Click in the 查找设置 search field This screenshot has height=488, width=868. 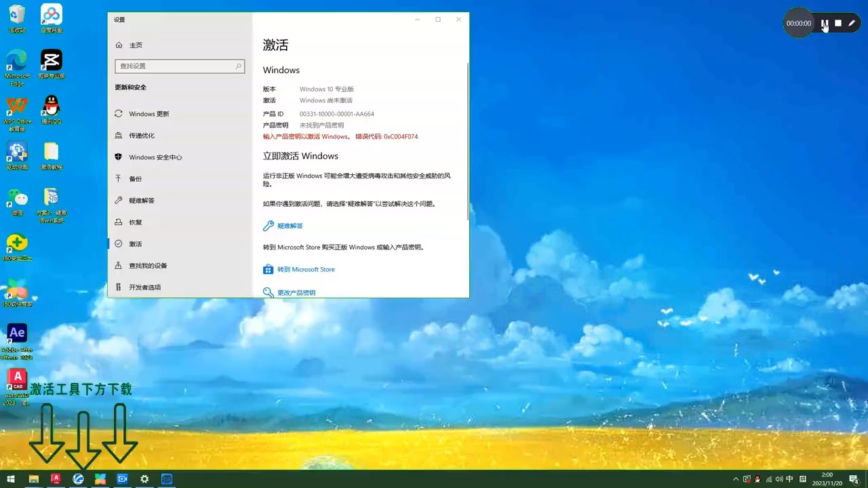(x=179, y=66)
